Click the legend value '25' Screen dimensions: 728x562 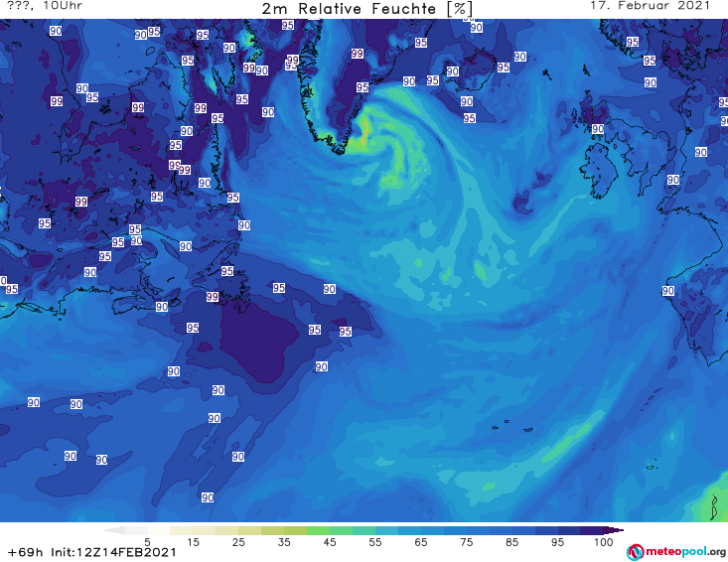pyautogui.click(x=238, y=542)
